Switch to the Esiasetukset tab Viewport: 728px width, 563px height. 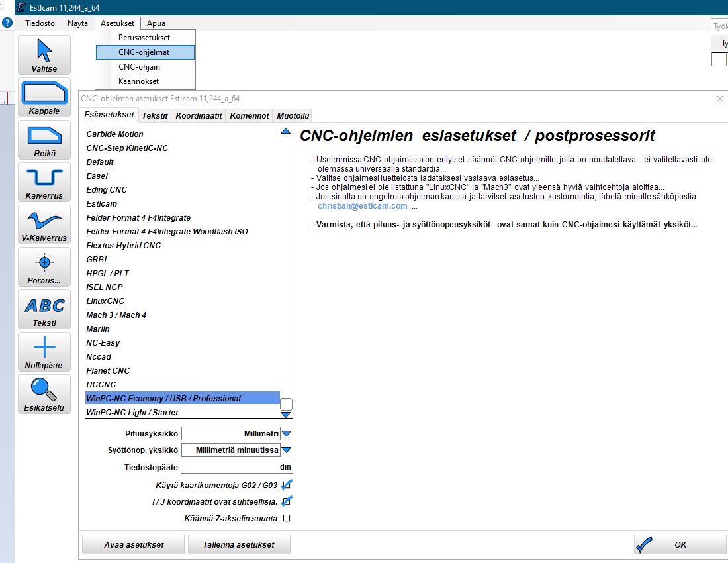pos(109,115)
